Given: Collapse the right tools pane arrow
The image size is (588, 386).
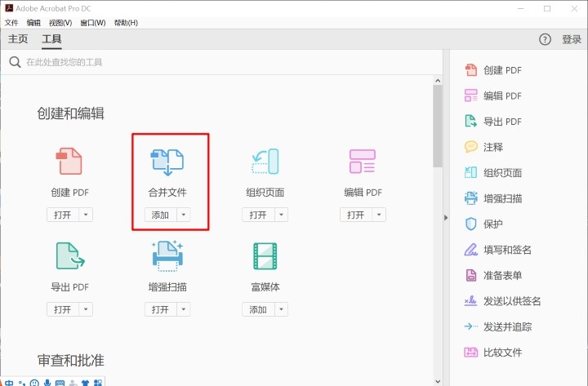Looking at the screenshot, I should pyautogui.click(x=446, y=217).
